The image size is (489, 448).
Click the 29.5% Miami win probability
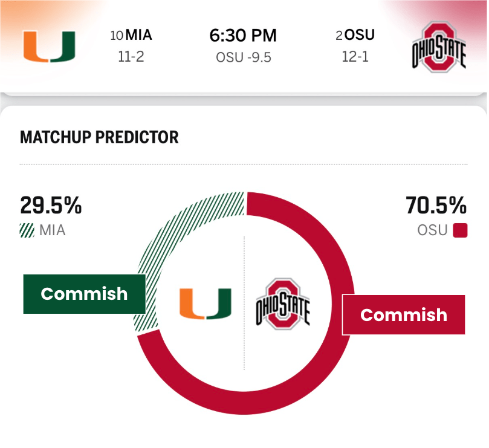[51, 206]
